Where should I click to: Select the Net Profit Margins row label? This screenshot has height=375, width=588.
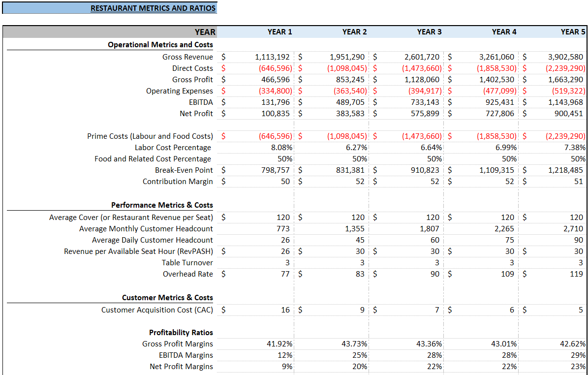181,366
